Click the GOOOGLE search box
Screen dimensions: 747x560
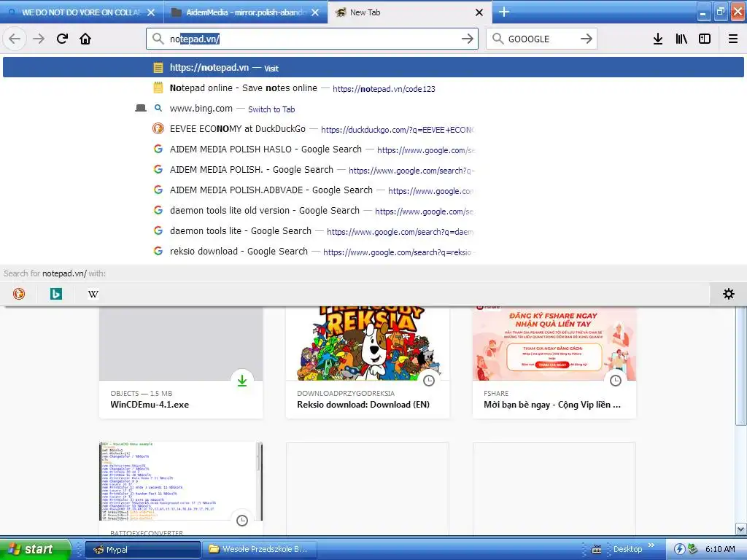coord(541,39)
